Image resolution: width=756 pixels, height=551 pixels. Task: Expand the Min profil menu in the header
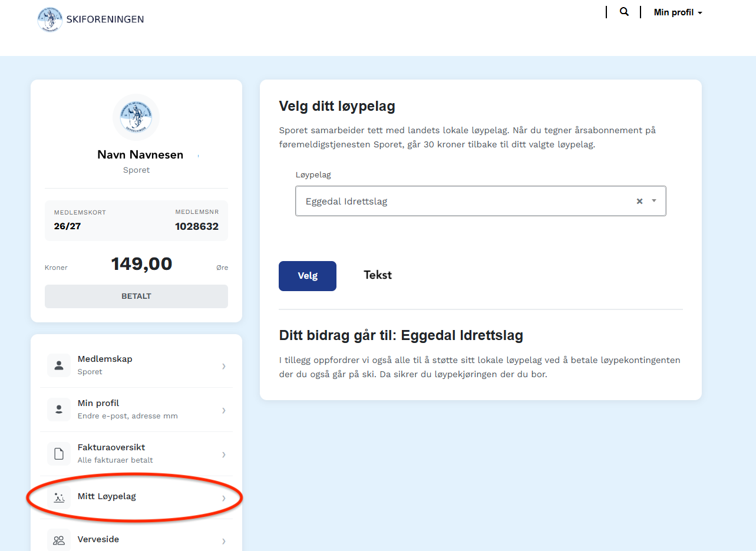point(678,12)
